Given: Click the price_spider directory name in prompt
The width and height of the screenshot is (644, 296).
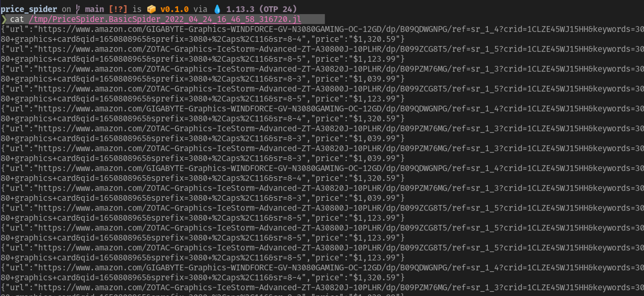Looking at the screenshot, I should click(x=30, y=9).
